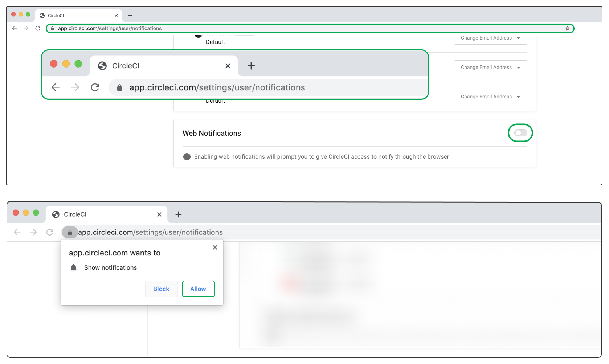This screenshot has width=609, height=364.
Task: Open the topmost Change Email Address dropdown
Action: (491, 39)
